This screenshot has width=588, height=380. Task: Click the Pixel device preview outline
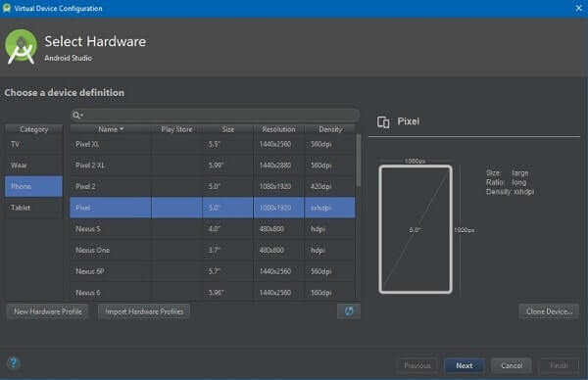tap(416, 229)
